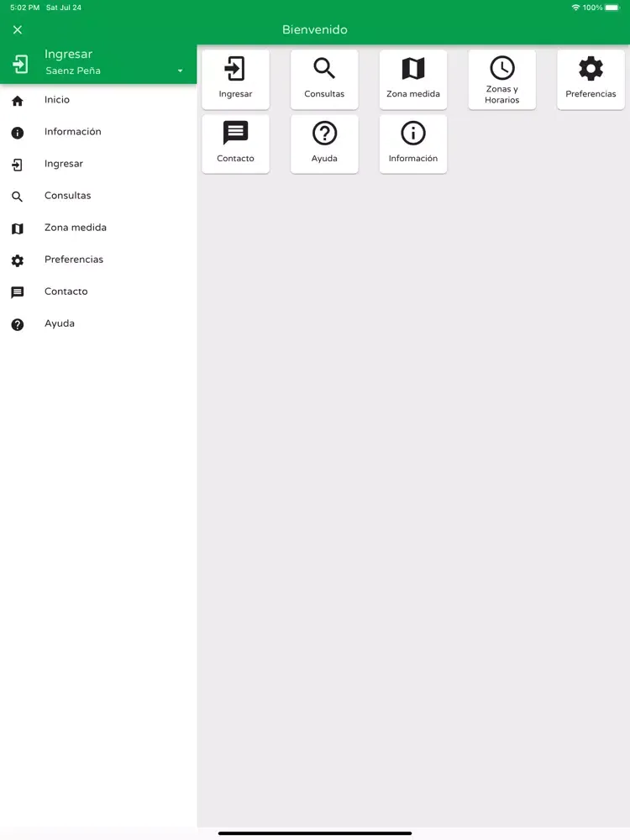The image size is (630, 840).
Task: Tap the Saenz Peña location text
Action: point(73,71)
